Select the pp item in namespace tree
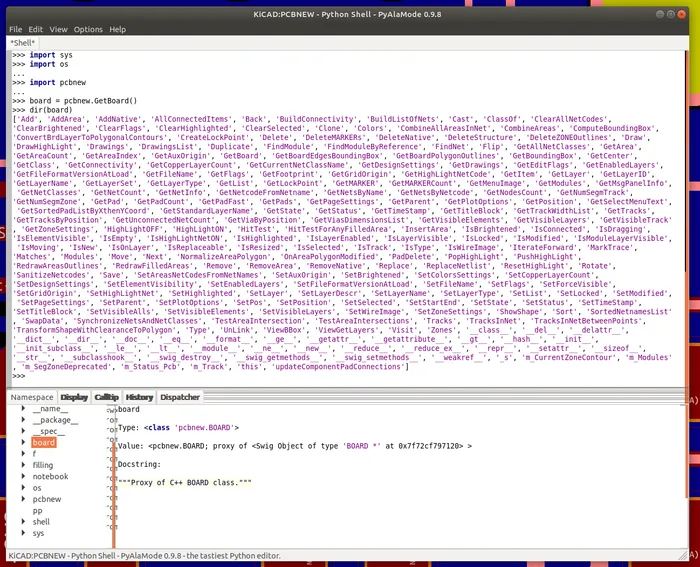This screenshot has height=567, width=700. [38, 510]
